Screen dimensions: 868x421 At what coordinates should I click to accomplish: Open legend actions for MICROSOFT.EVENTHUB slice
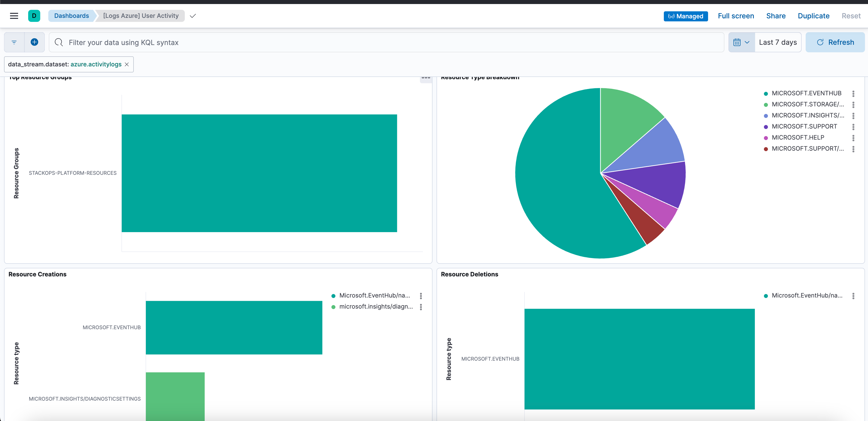tap(853, 93)
